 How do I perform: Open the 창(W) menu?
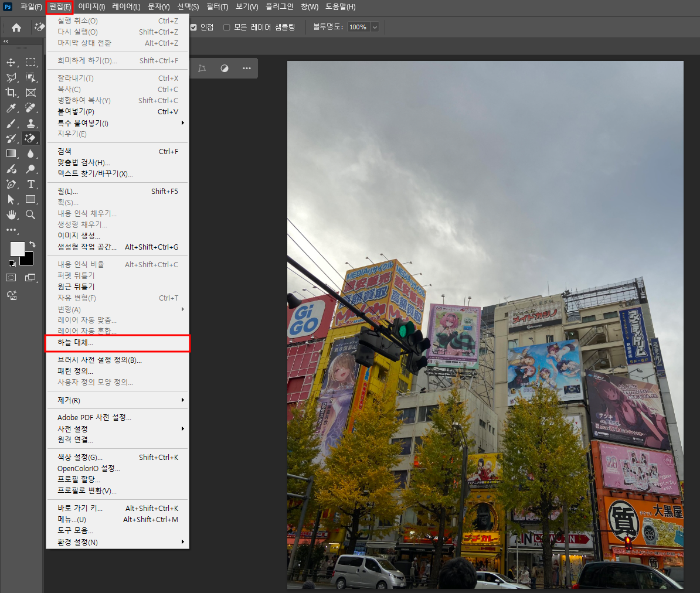(x=310, y=6)
